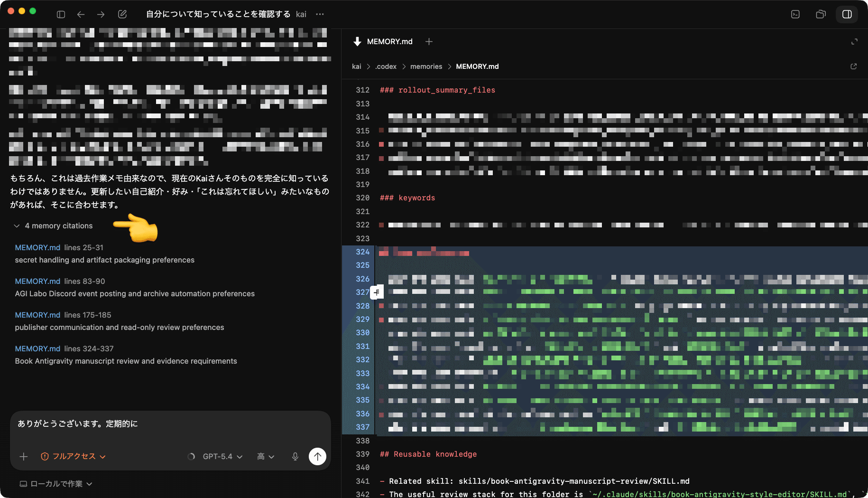Go back with the left arrow

coord(81,14)
